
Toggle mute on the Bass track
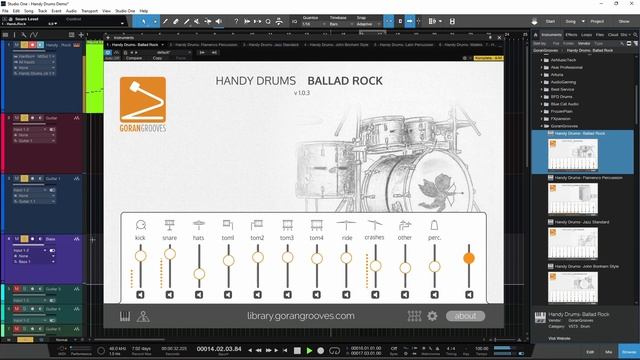click(x=17, y=239)
